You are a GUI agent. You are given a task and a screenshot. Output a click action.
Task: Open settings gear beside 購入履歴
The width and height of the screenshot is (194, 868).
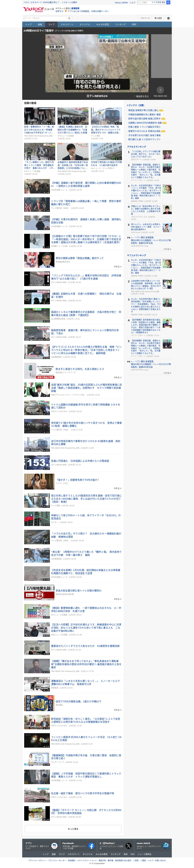click(x=168, y=18)
